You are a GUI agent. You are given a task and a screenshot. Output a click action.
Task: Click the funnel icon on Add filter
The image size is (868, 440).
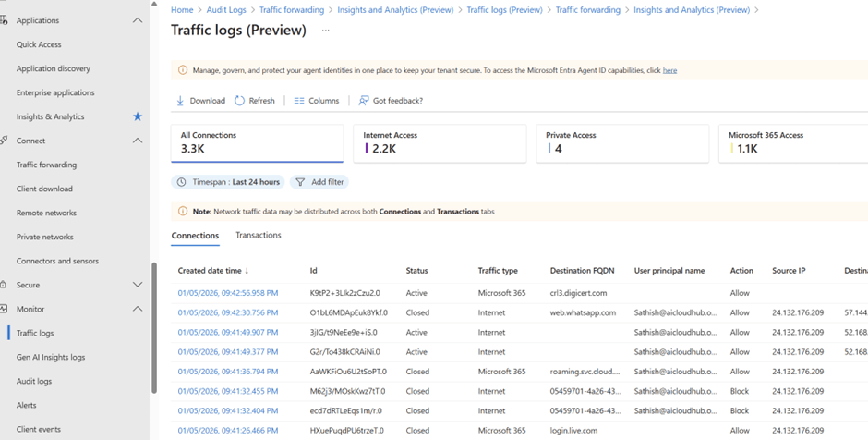[x=300, y=182]
